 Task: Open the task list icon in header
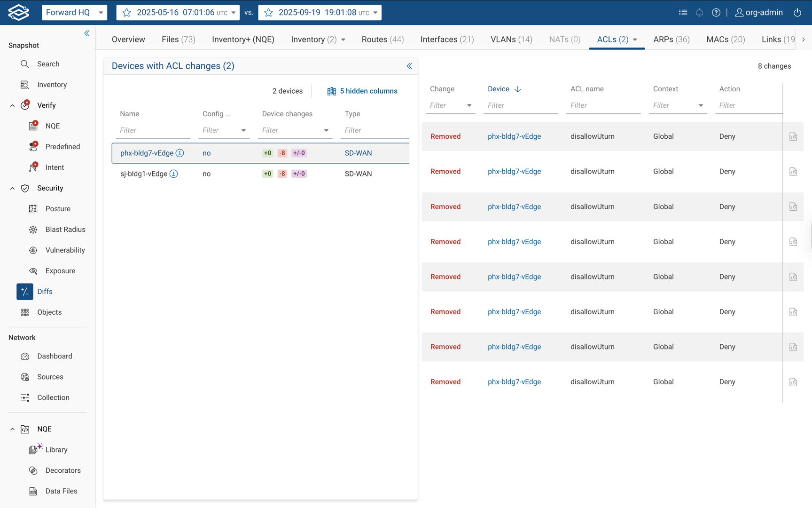coord(683,13)
